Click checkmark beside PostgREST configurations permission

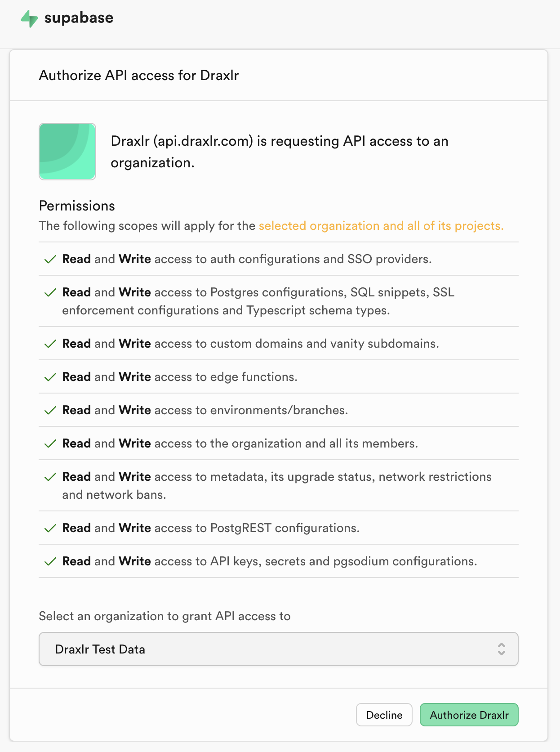tap(50, 528)
